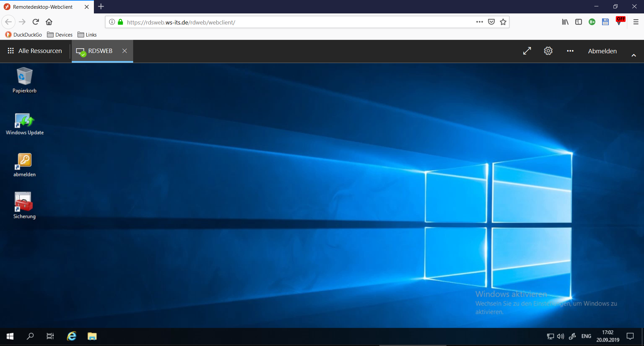Open the Papierkorb recycle bin icon
644x346 pixels.
click(24, 80)
